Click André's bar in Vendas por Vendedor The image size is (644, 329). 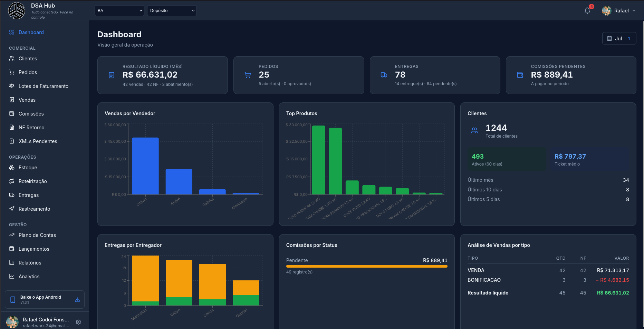coord(179,182)
